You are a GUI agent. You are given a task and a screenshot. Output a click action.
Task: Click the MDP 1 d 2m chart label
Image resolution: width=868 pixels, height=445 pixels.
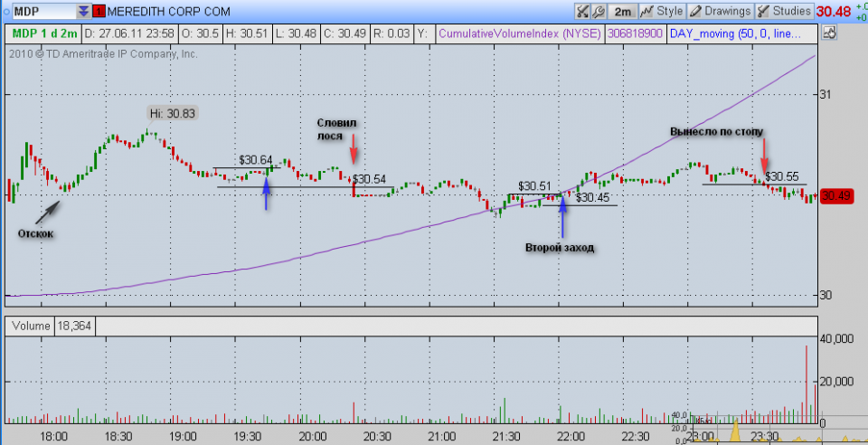(43, 33)
